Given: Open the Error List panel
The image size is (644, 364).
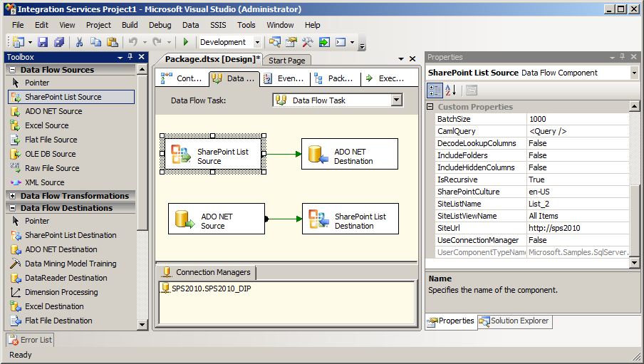Looking at the screenshot, I should tap(30, 340).
